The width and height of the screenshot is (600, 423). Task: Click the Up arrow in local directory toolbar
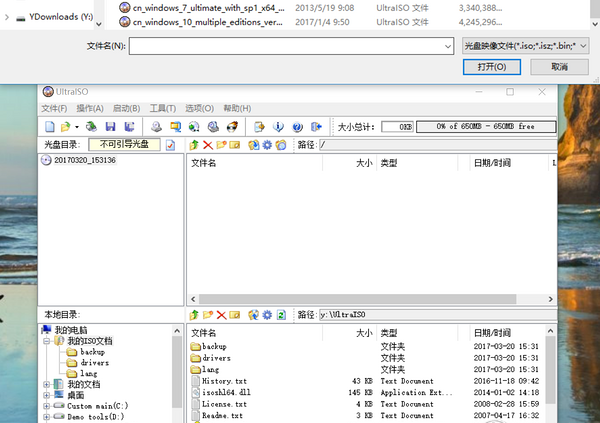coord(194,315)
